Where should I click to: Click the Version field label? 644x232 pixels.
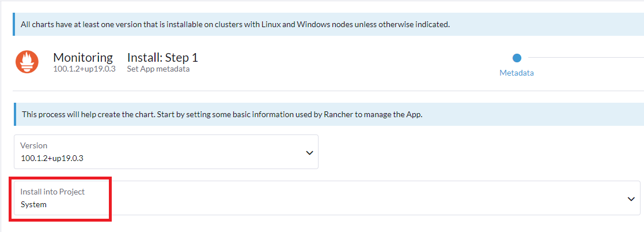tap(33, 145)
